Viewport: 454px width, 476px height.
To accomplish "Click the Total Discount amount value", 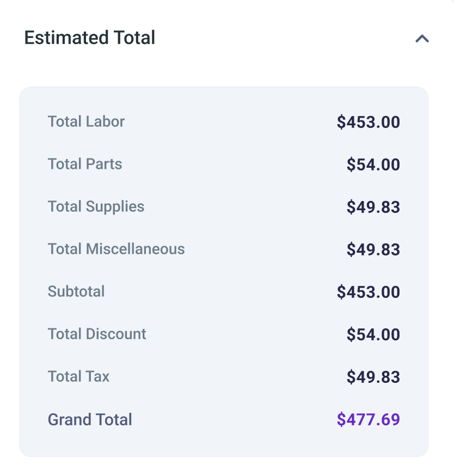I will click(373, 334).
